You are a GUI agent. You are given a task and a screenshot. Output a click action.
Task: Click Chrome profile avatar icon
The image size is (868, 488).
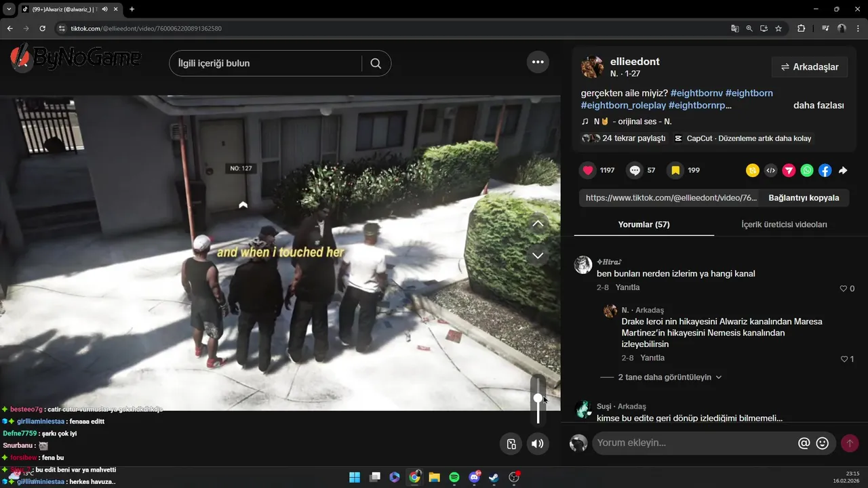[x=842, y=28]
